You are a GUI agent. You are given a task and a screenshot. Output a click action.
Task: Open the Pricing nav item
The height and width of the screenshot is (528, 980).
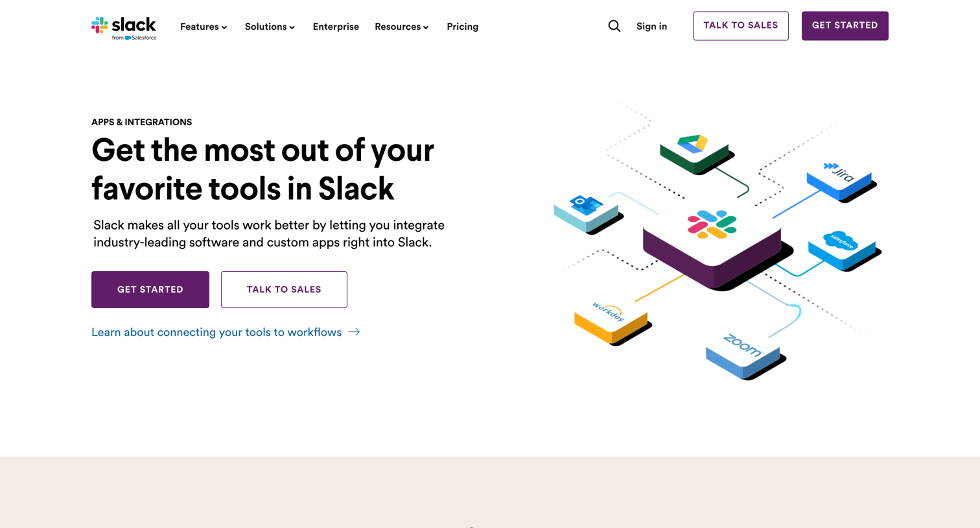(x=462, y=27)
